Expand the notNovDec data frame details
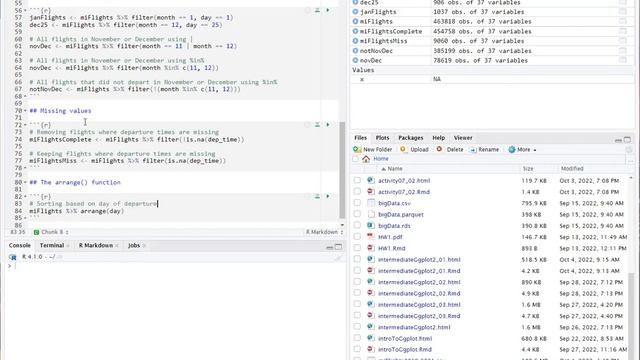The height and width of the screenshot is (360, 640). (x=355, y=51)
